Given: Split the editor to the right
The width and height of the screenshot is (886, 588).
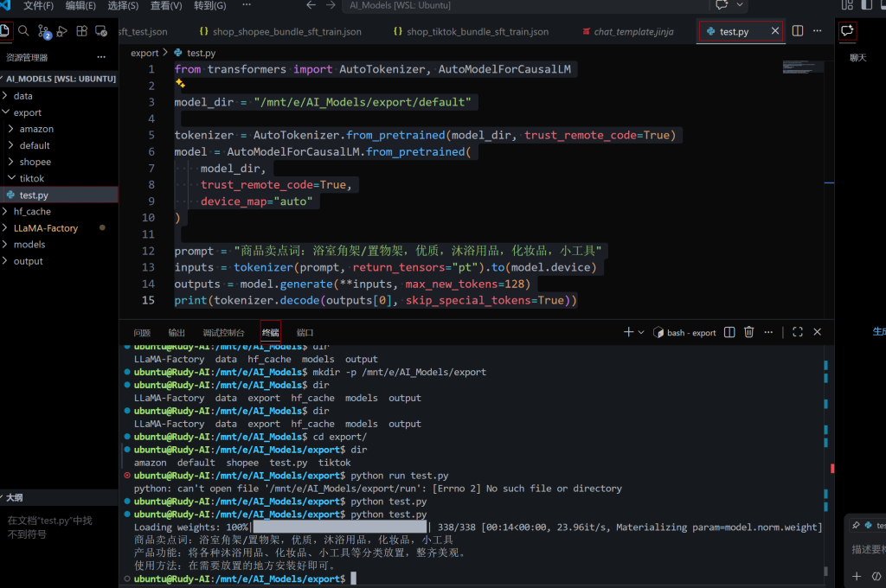Looking at the screenshot, I should [x=798, y=30].
